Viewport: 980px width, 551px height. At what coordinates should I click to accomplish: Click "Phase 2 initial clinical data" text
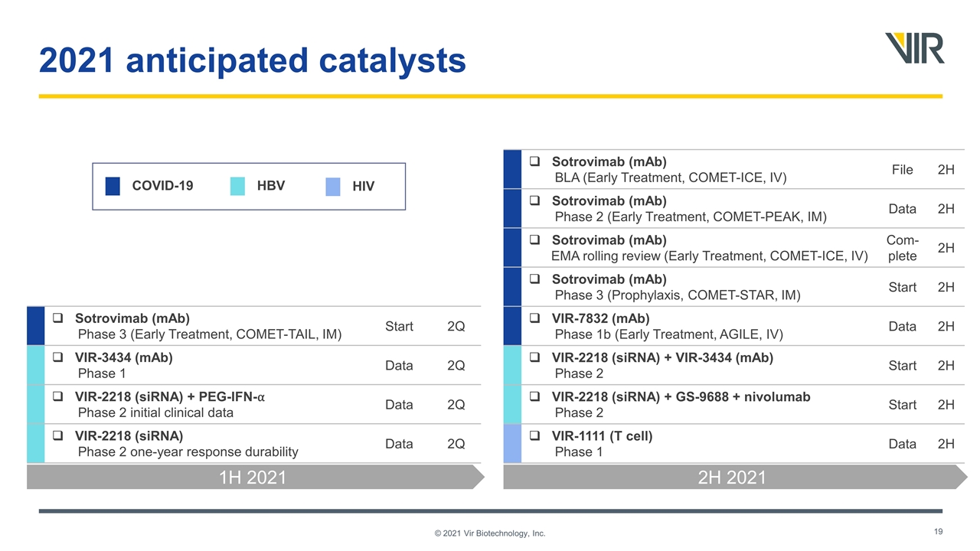click(155, 412)
